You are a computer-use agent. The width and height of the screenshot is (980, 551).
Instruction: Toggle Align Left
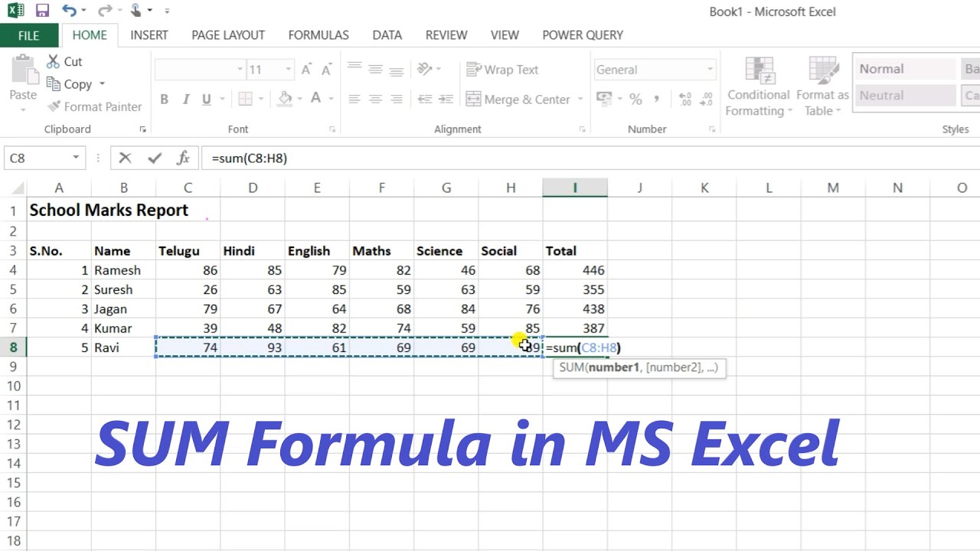tap(354, 99)
